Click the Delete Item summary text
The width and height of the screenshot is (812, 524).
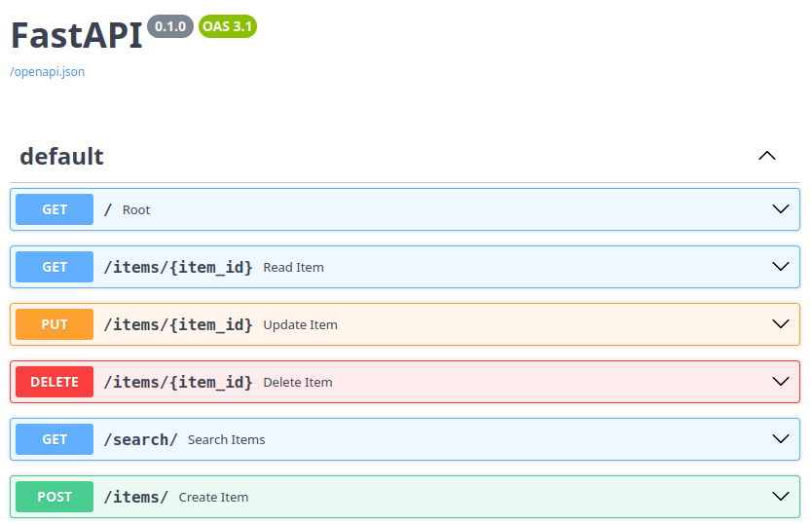(x=298, y=383)
